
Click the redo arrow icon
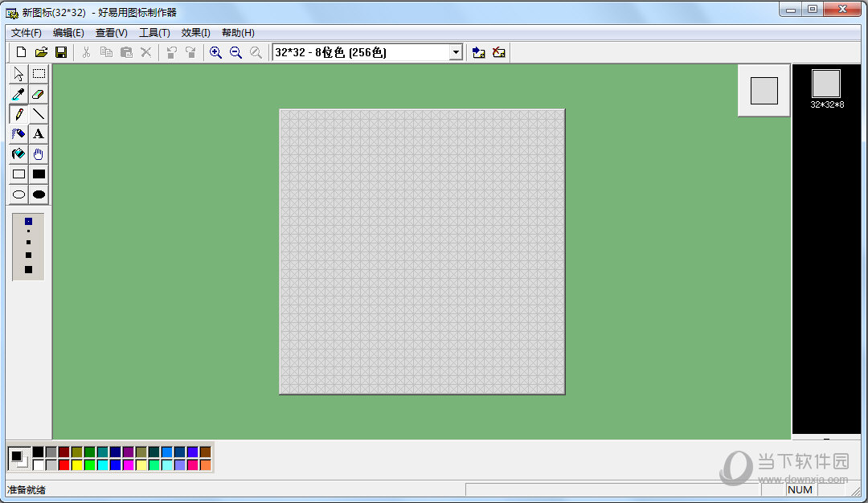coord(191,52)
